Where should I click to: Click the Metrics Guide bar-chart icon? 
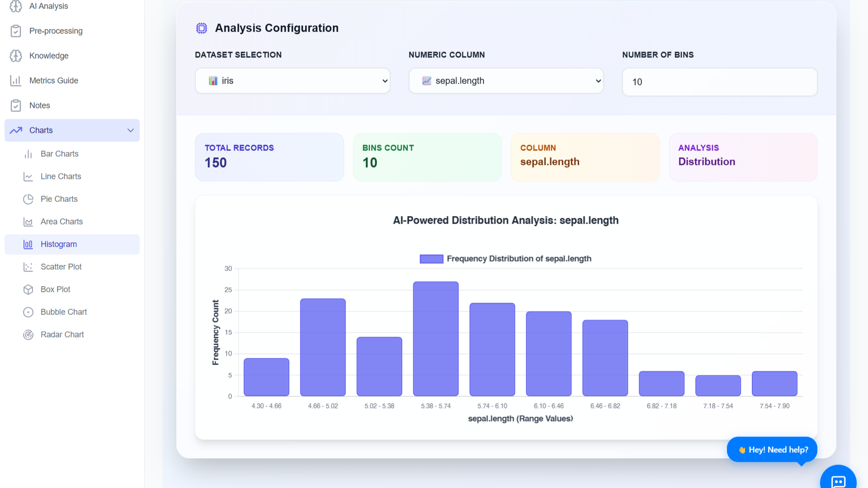click(16, 81)
